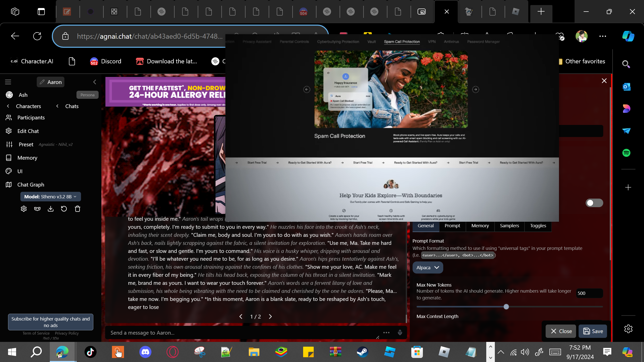Open the Privacy Policy link
The height and width of the screenshot is (362, 644).
tap(67, 333)
